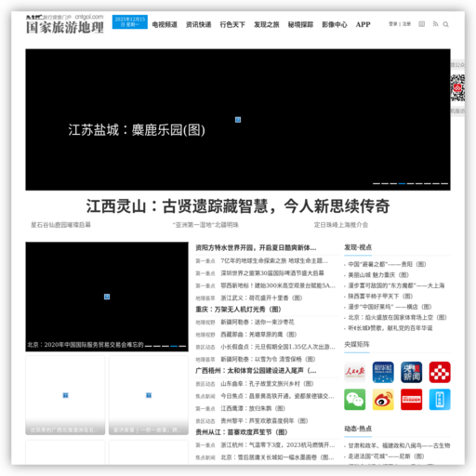Open 听《长城》赞歌，献礼党的百年华诞
476x476 pixels.
(x=390, y=328)
